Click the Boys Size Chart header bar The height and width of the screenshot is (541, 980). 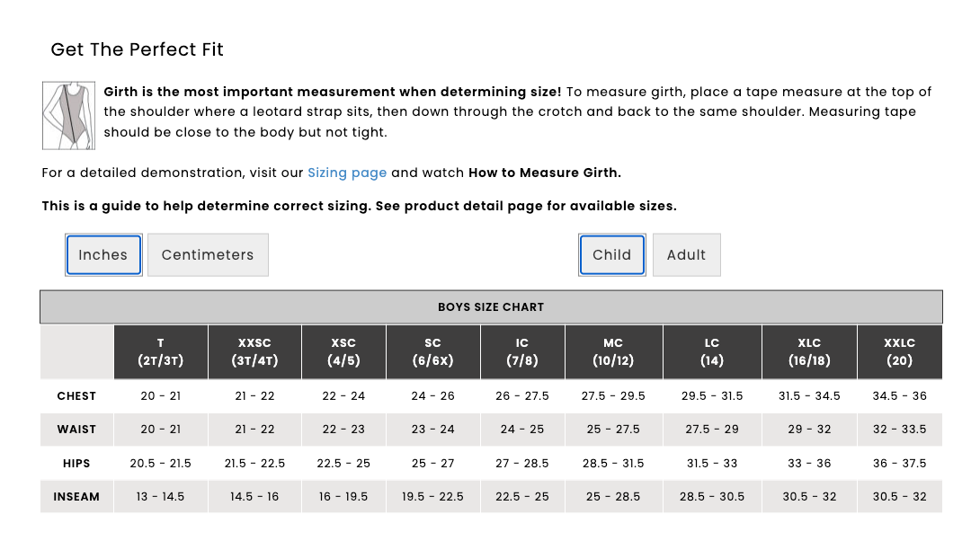pyautogui.click(x=491, y=306)
